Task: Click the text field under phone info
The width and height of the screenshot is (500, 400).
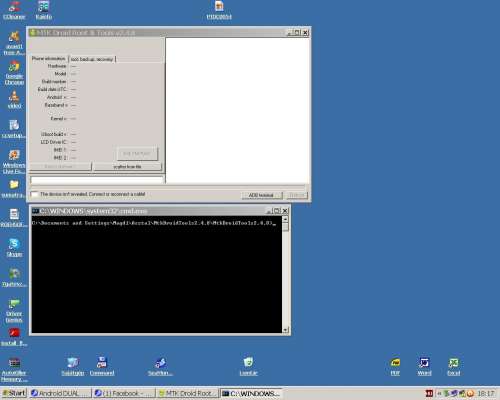Action: click(97, 180)
